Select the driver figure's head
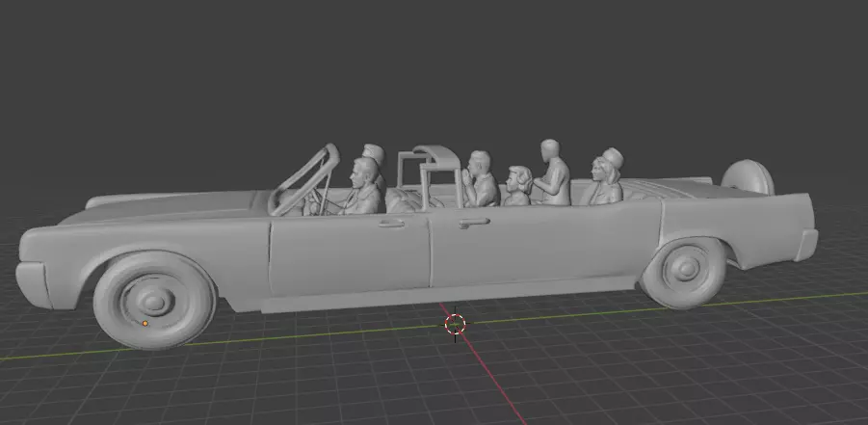The image size is (868, 425). pyautogui.click(x=364, y=172)
